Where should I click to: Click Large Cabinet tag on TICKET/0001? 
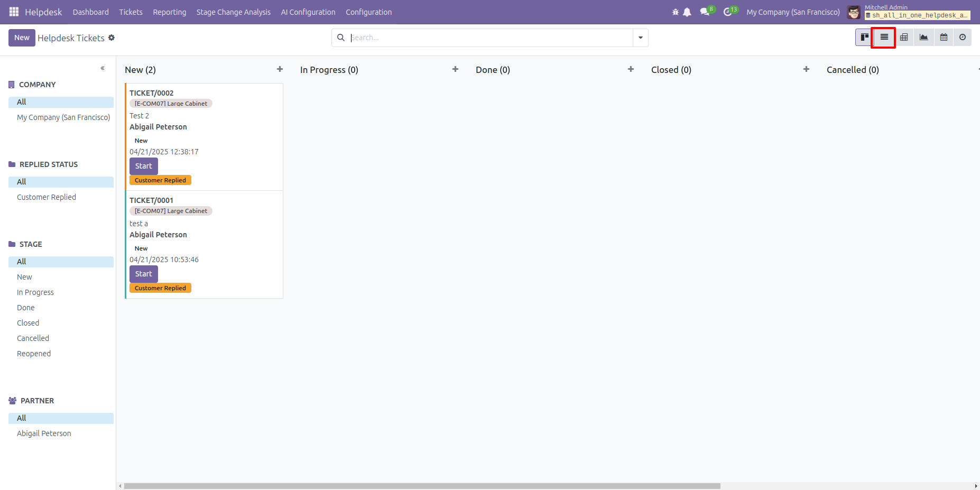171,211
